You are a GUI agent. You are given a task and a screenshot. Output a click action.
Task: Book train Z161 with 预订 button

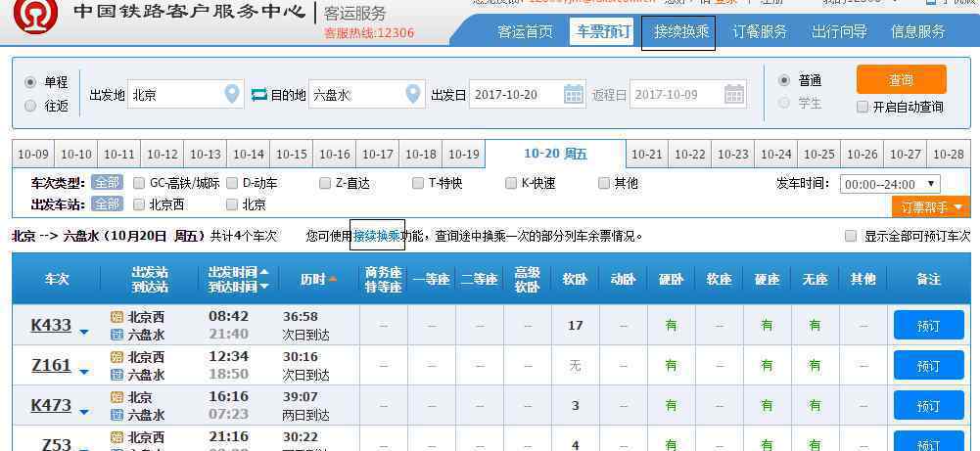pyautogui.click(x=929, y=366)
